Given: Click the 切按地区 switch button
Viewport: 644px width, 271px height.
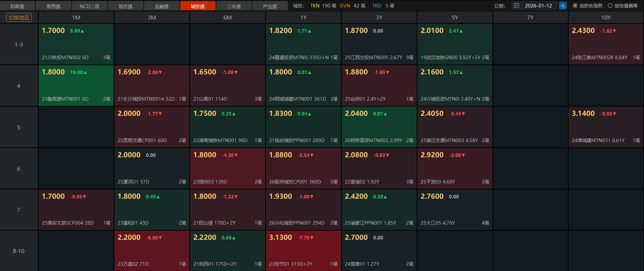Looking at the screenshot, I should 19,17.
